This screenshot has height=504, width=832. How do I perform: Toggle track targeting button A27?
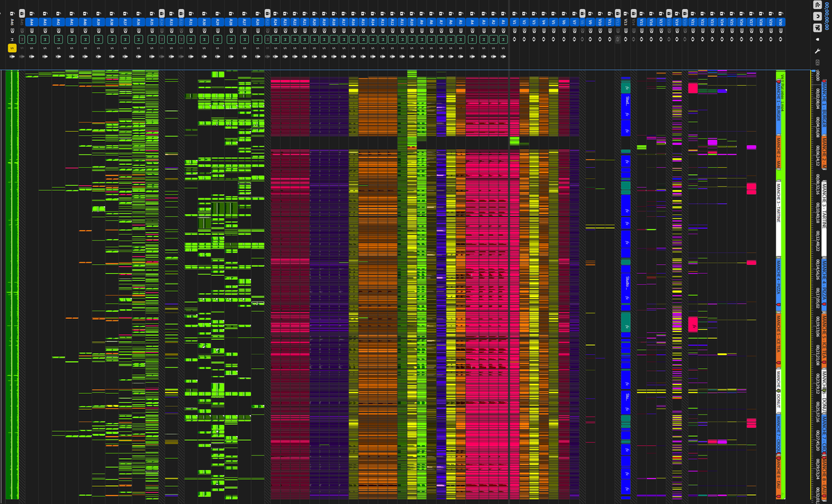(244, 22)
